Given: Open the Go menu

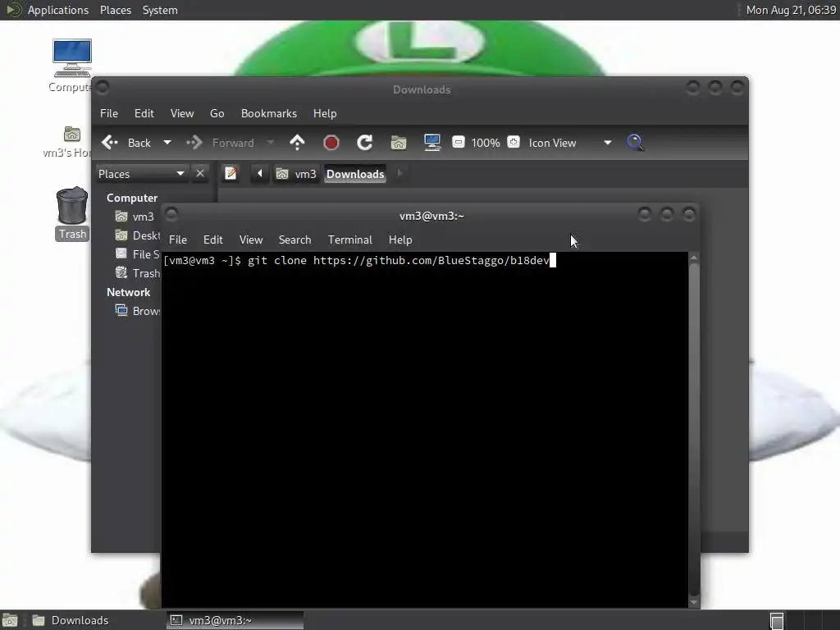Looking at the screenshot, I should [217, 113].
